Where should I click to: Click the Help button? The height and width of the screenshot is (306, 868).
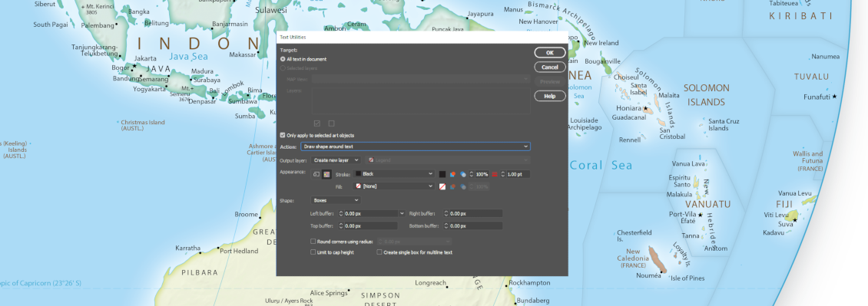[x=550, y=96]
